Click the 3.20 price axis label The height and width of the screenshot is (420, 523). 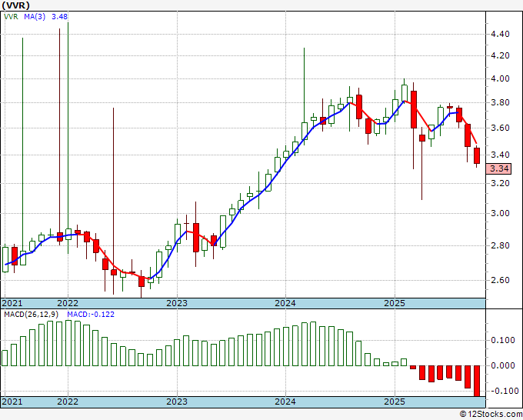coord(501,183)
